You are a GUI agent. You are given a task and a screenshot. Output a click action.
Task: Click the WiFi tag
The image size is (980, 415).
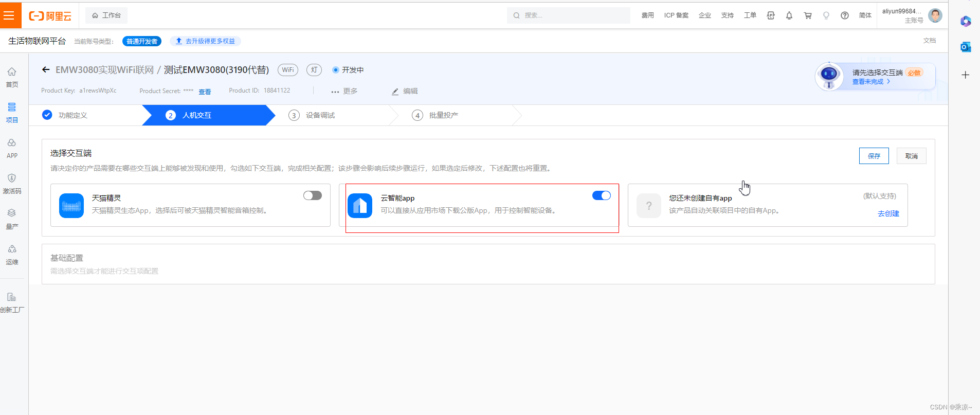coord(288,70)
